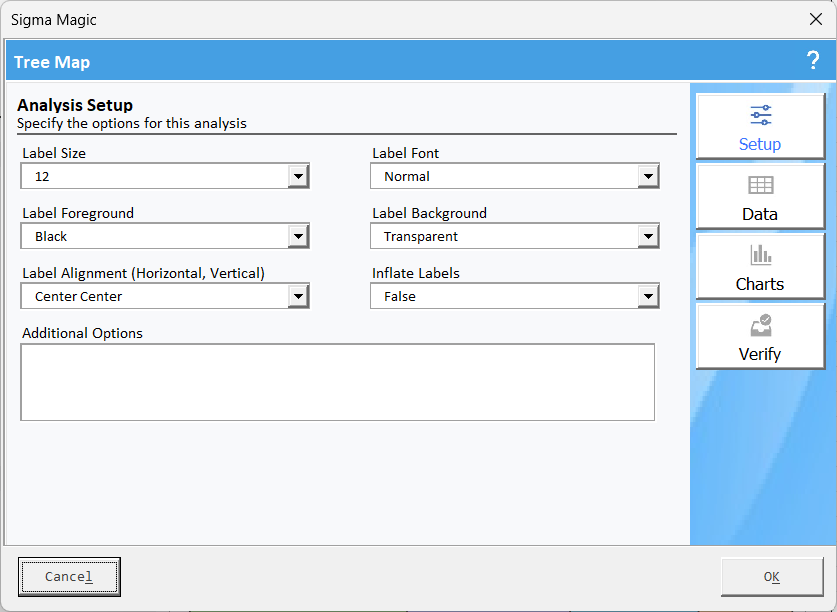Expand the Label Alignment dropdown arrow
Image resolution: width=837 pixels, height=612 pixels.
point(298,296)
